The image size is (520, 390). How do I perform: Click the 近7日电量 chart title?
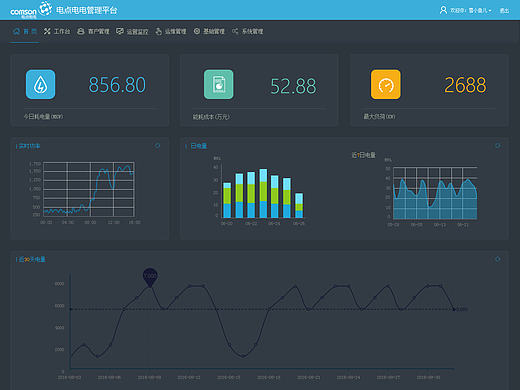coord(364,155)
